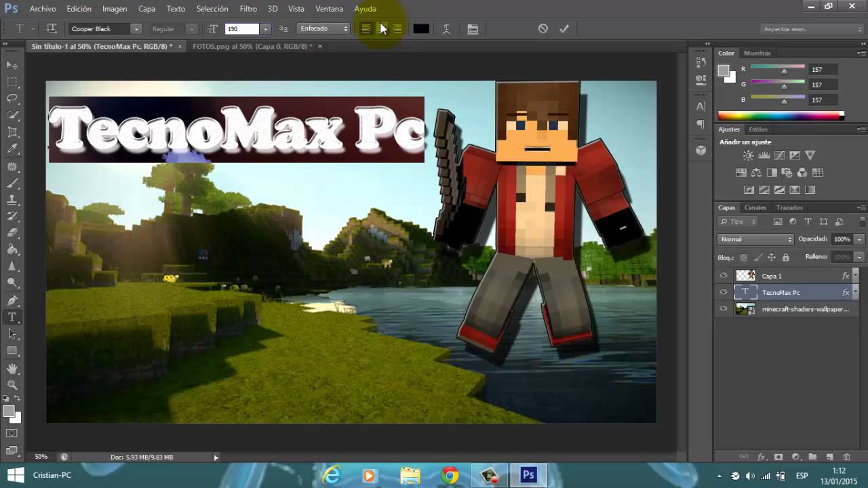The height and width of the screenshot is (488, 868).
Task: Commit current text edits
Action: pyautogui.click(x=564, y=28)
